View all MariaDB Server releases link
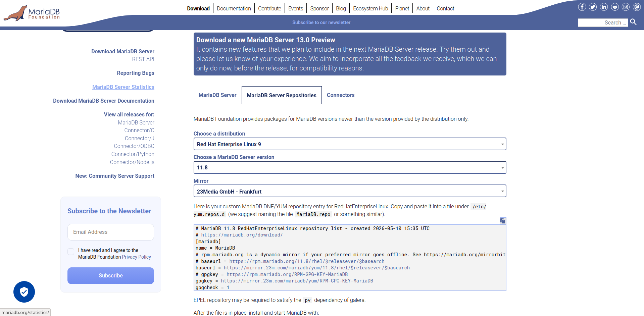This screenshot has height=316, width=644. (136, 122)
